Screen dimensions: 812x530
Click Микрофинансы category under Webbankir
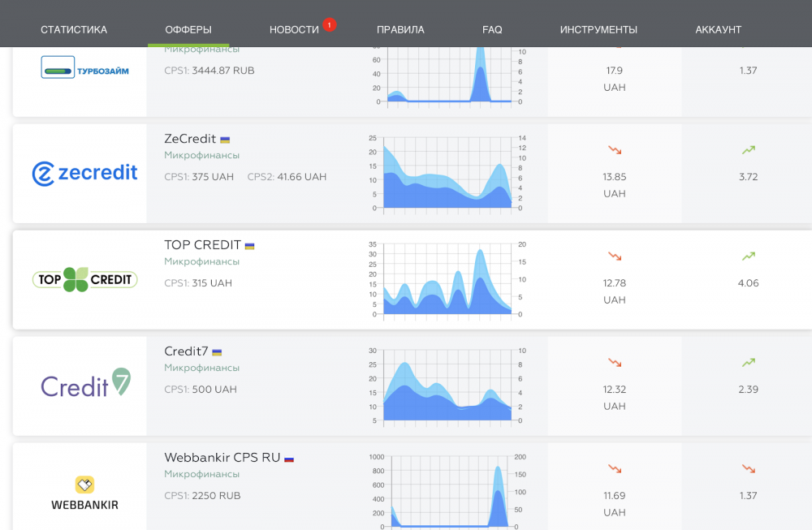pos(202,474)
